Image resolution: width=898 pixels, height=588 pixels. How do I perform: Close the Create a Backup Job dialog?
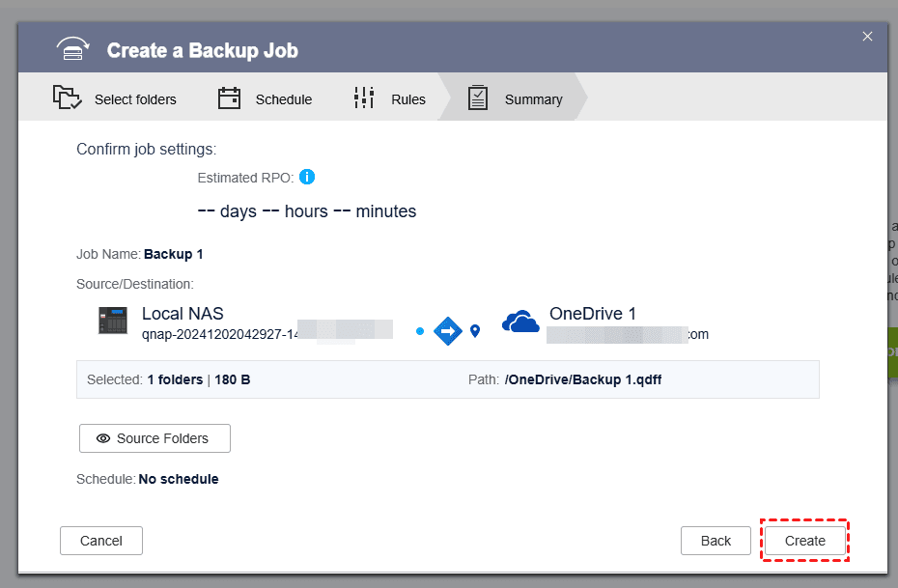[867, 37]
